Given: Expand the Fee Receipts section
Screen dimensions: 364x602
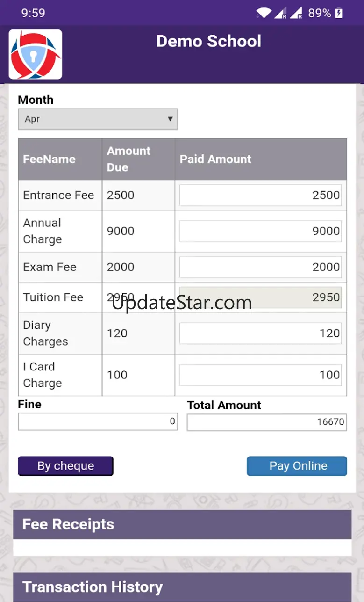Looking at the screenshot, I should pyautogui.click(x=182, y=524).
